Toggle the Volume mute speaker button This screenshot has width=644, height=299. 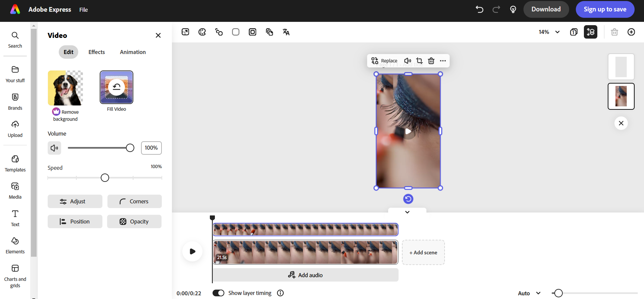[x=54, y=148]
